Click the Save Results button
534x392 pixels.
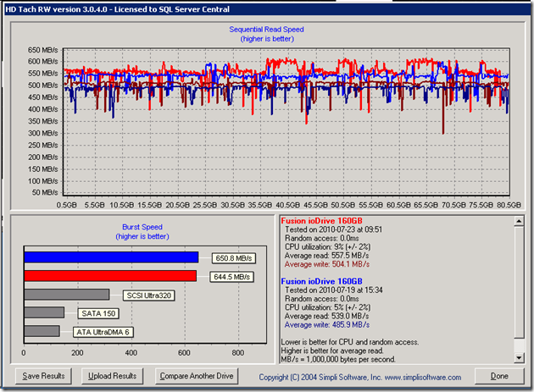[x=44, y=376]
